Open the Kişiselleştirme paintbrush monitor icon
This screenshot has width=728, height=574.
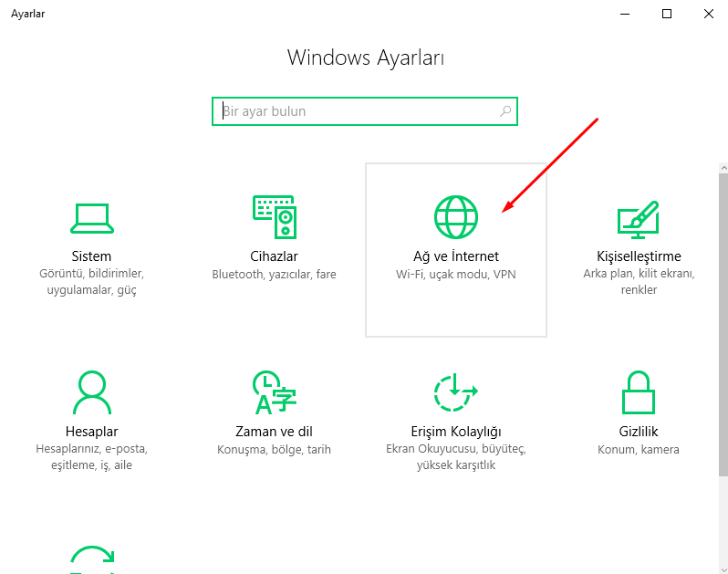tap(639, 219)
